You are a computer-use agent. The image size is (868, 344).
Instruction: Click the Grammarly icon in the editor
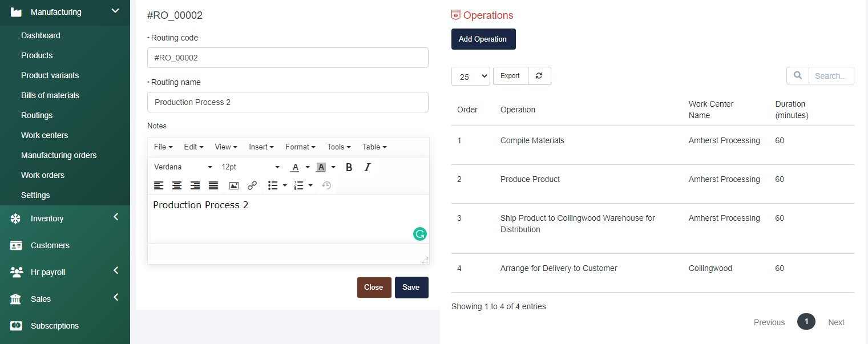[420, 234]
